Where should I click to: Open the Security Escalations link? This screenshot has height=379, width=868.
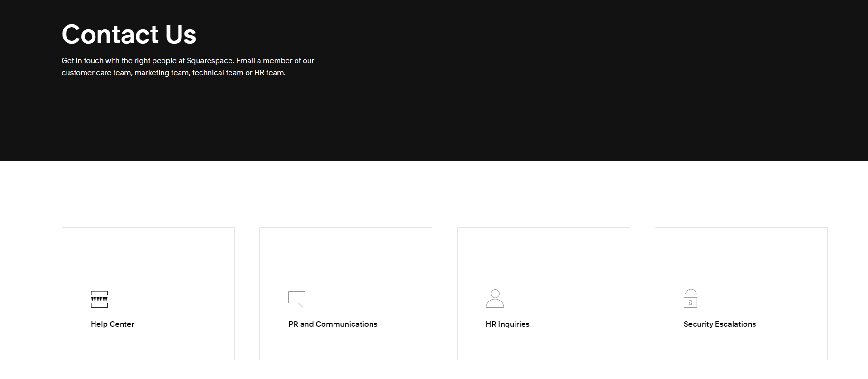click(720, 324)
